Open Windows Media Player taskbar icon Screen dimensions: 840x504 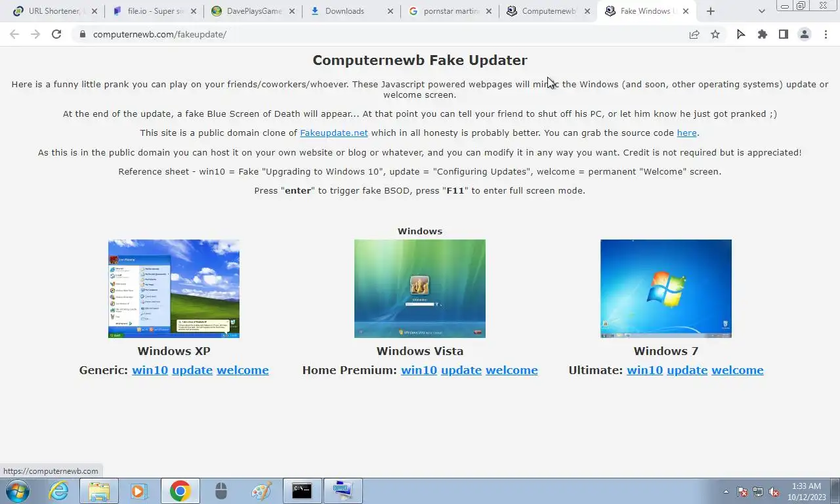(138, 491)
